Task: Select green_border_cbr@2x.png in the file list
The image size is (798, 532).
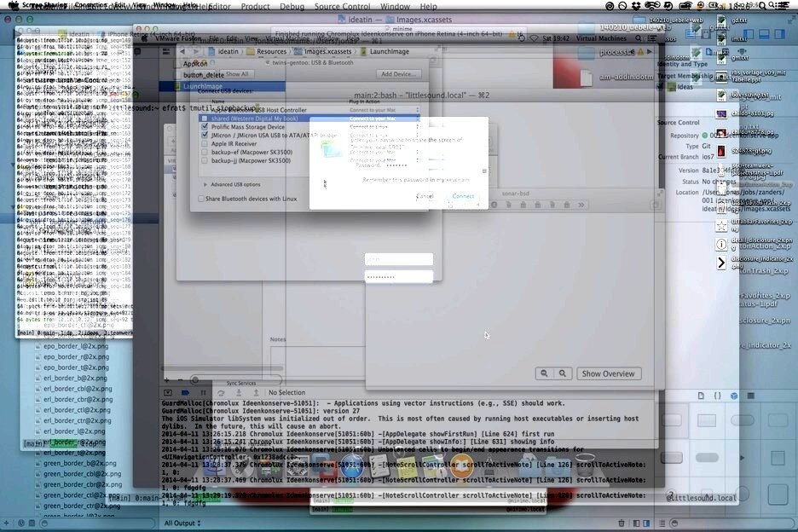Action: click(83, 484)
